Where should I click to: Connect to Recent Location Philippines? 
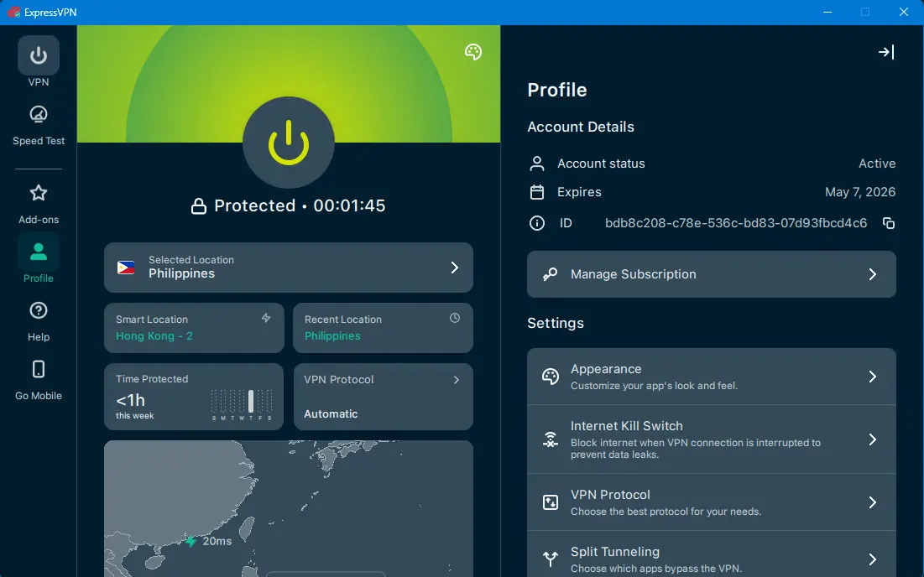coord(383,328)
